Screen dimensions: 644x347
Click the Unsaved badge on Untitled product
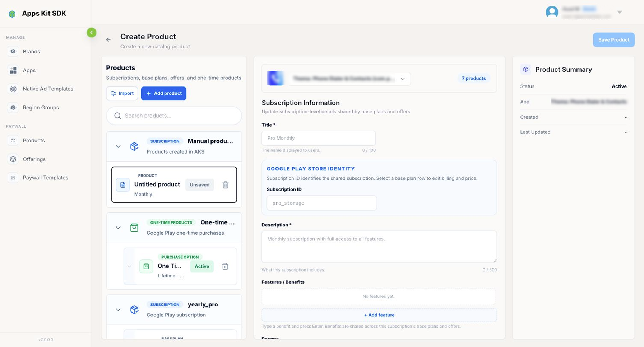[199, 185]
